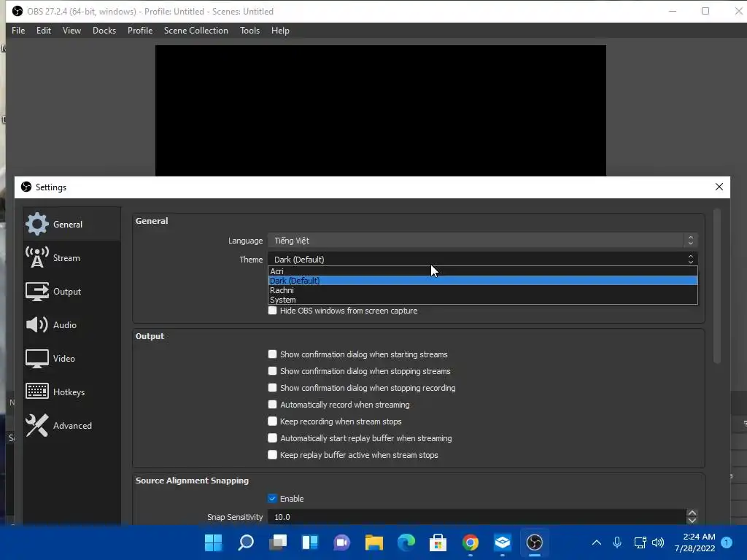Toggle Hide OBS windows from screen capture
Viewport: 747px width, 560px height.
(x=273, y=311)
